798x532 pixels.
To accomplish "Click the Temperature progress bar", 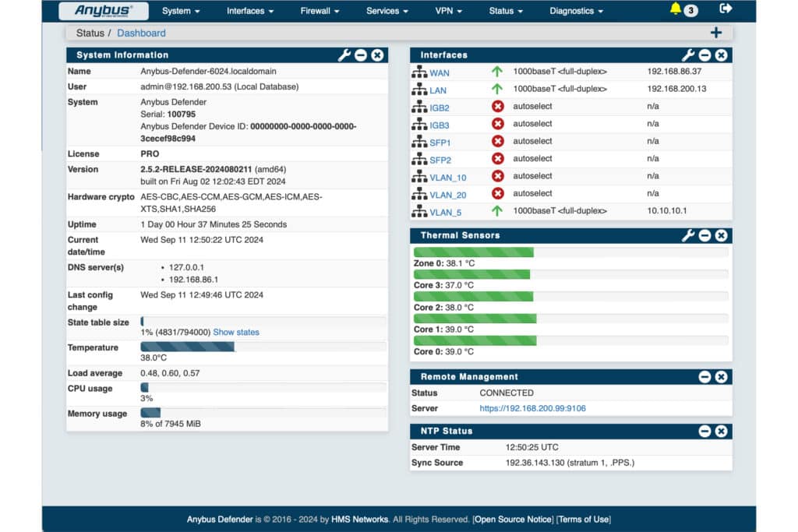I will (263, 347).
